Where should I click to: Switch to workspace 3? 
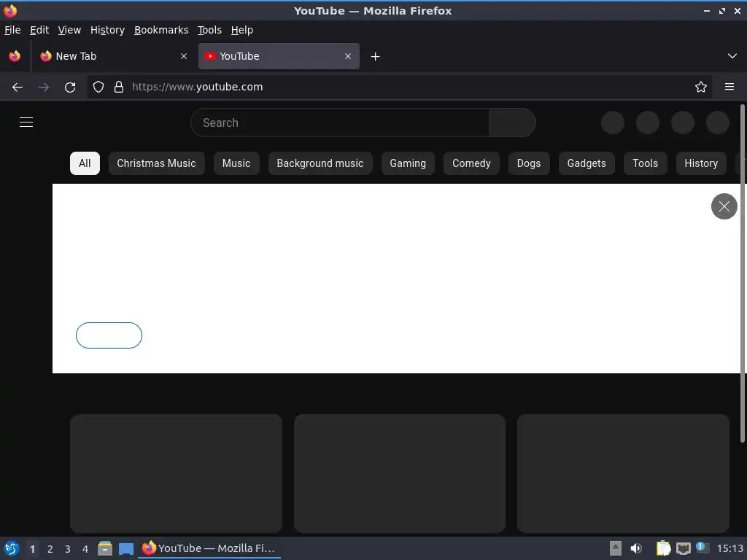tap(68, 549)
